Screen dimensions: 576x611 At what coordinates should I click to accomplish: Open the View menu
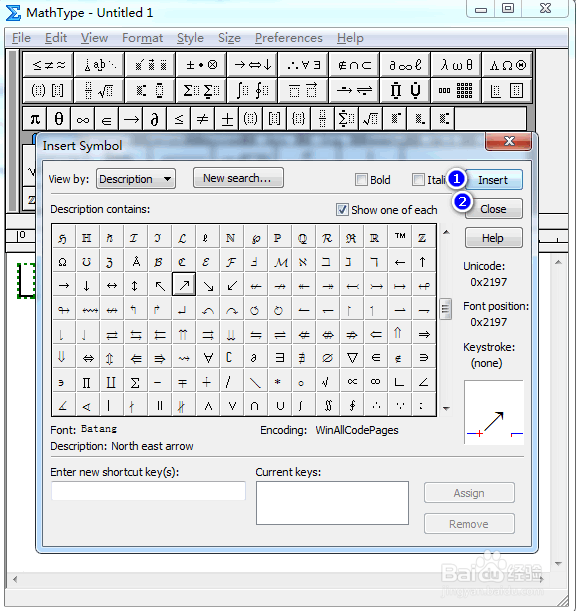(x=94, y=38)
